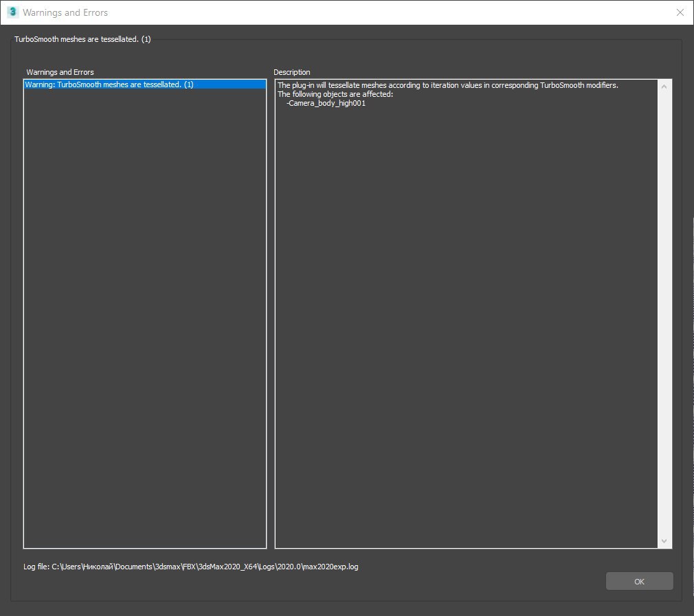The height and width of the screenshot is (616, 694).
Task: Close the Warnings and Errors dialog
Action: (x=680, y=12)
